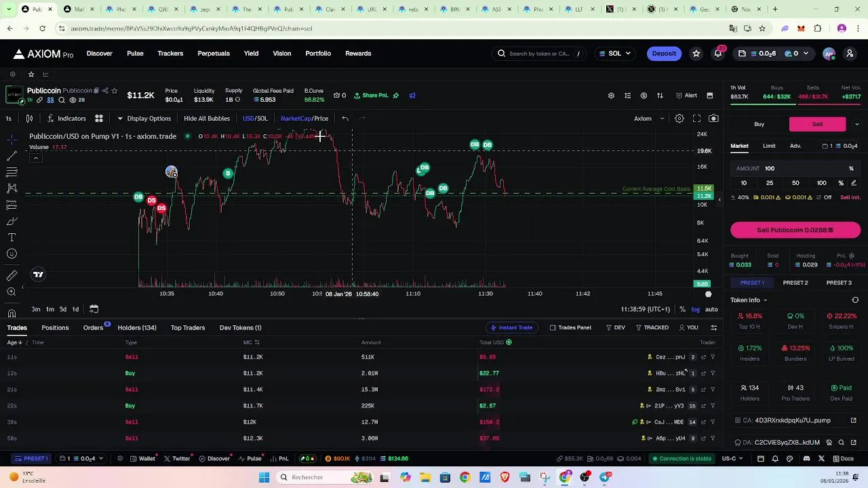This screenshot has width=868, height=488.
Task: Open the 1s timeframe interval selector
Action: [x=8, y=119]
